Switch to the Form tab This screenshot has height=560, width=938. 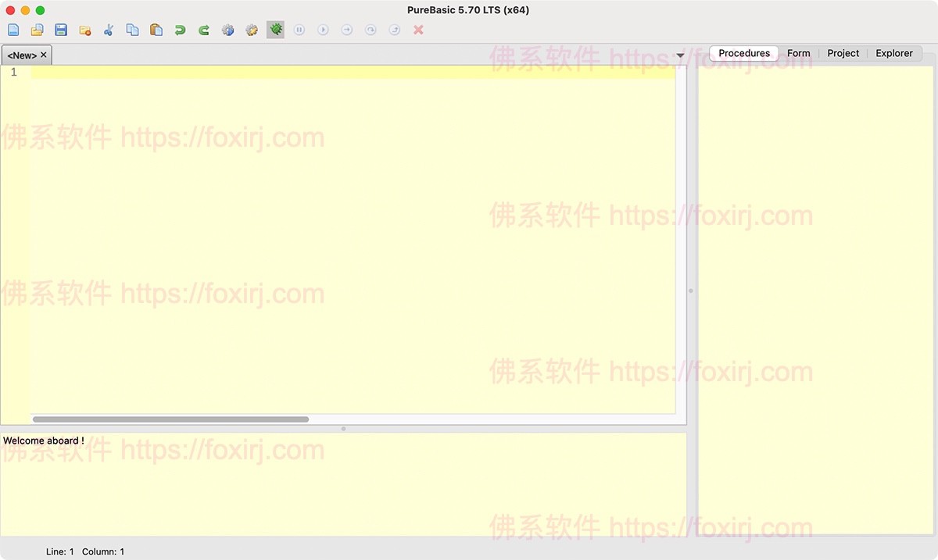pos(798,53)
